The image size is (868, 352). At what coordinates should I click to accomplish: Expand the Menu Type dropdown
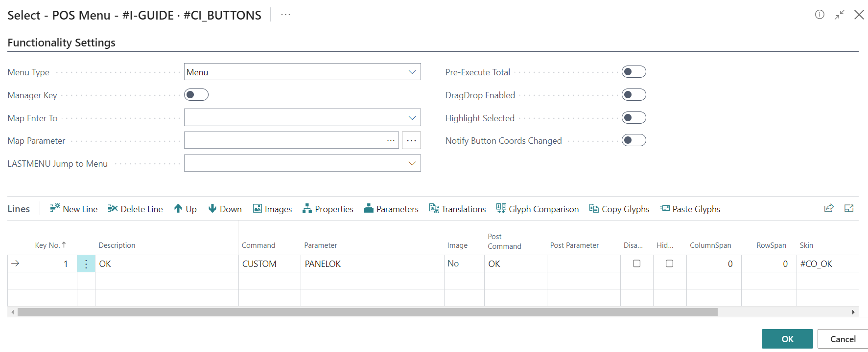coord(412,72)
